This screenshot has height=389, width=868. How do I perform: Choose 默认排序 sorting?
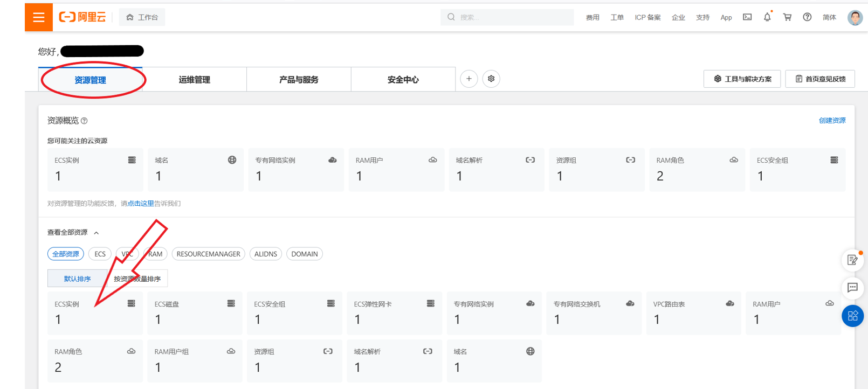coord(77,279)
